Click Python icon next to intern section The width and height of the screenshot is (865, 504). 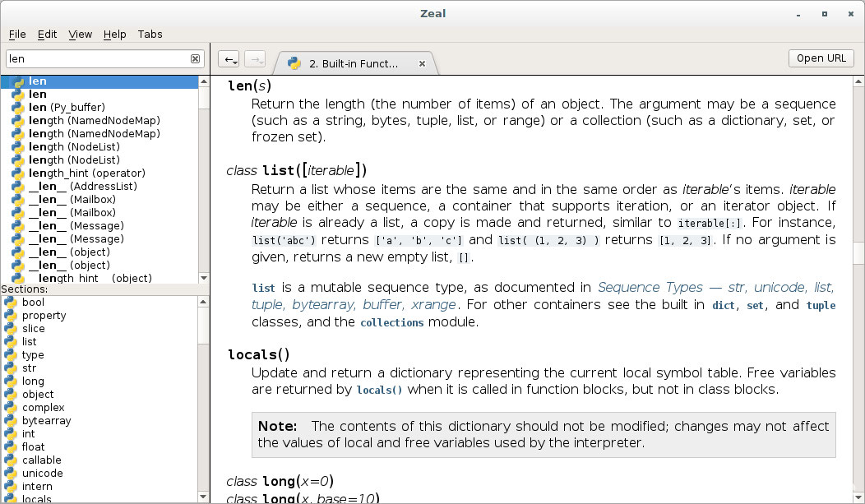pos(11,487)
